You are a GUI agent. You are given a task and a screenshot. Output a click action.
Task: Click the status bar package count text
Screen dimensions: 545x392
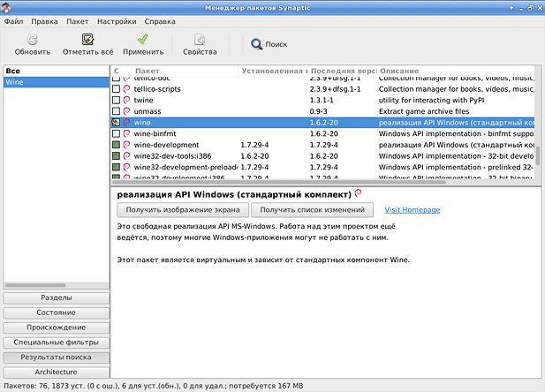click(x=154, y=386)
